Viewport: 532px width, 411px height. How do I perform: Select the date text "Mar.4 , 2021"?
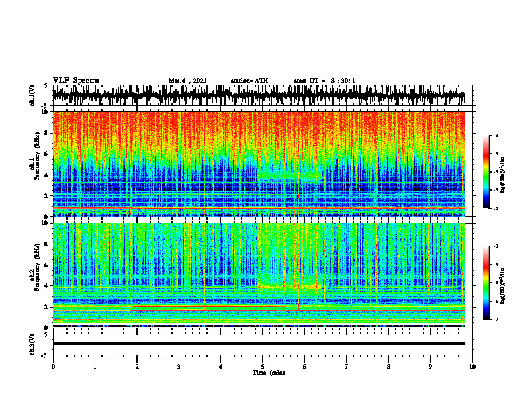187,81
